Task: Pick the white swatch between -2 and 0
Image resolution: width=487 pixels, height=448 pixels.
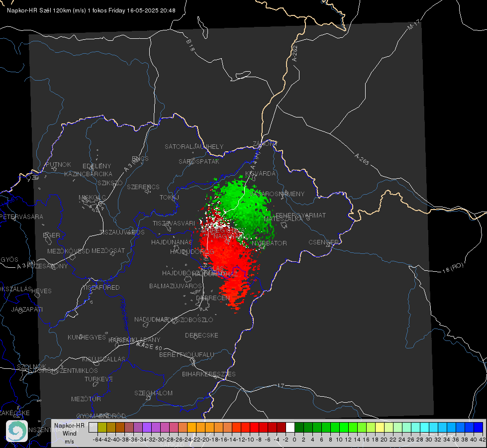Action: click(290, 427)
